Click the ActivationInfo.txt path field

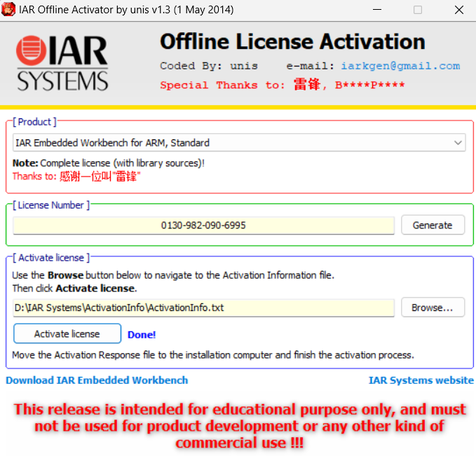coord(203,308)
